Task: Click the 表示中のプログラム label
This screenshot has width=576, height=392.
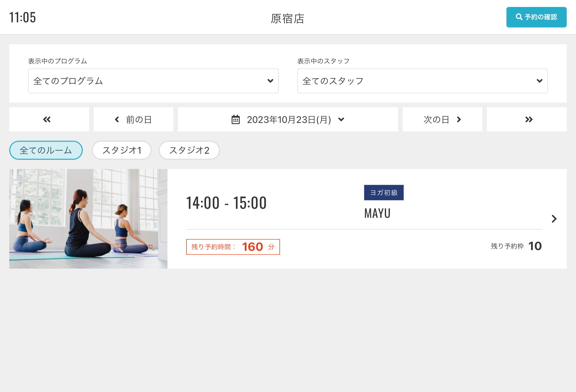Action: point(58,61)
